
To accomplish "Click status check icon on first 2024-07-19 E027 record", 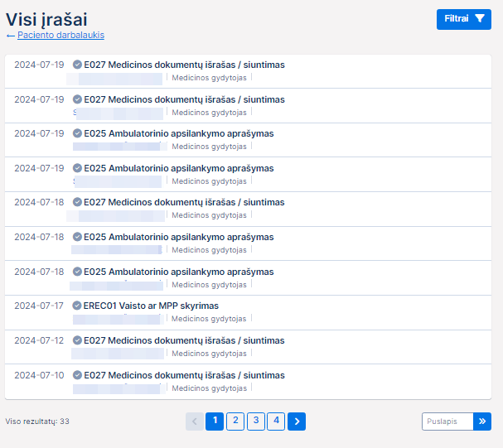I will point(77,65).
